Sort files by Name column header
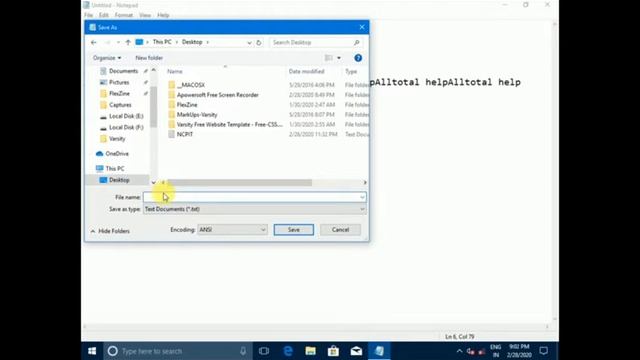The width and height of the screenshot is (640, 360). tap(175, 71)
